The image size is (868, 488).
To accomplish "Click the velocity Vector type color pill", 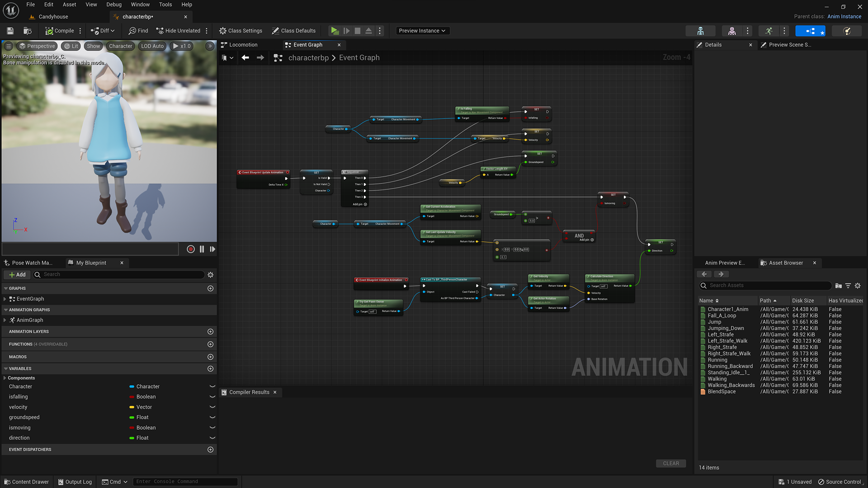I will tap(132, 408).
